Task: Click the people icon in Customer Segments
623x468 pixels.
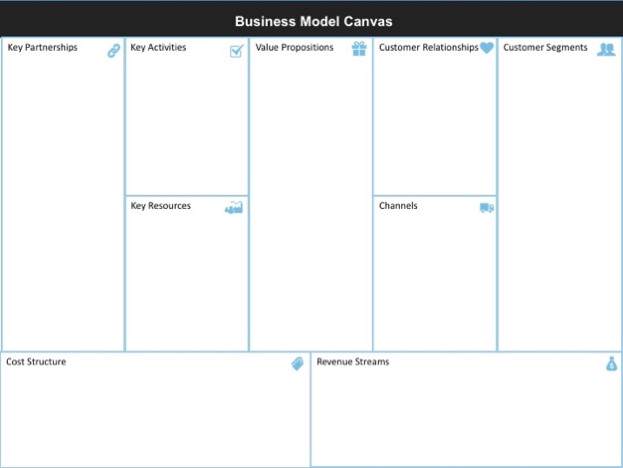Action: tap(606, 49)
